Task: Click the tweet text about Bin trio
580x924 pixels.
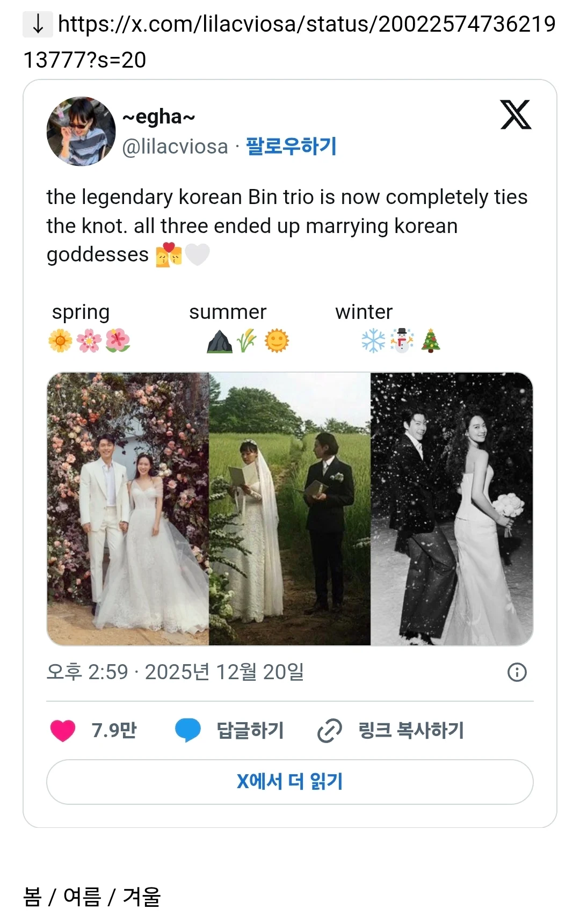Action: (287, 226)
